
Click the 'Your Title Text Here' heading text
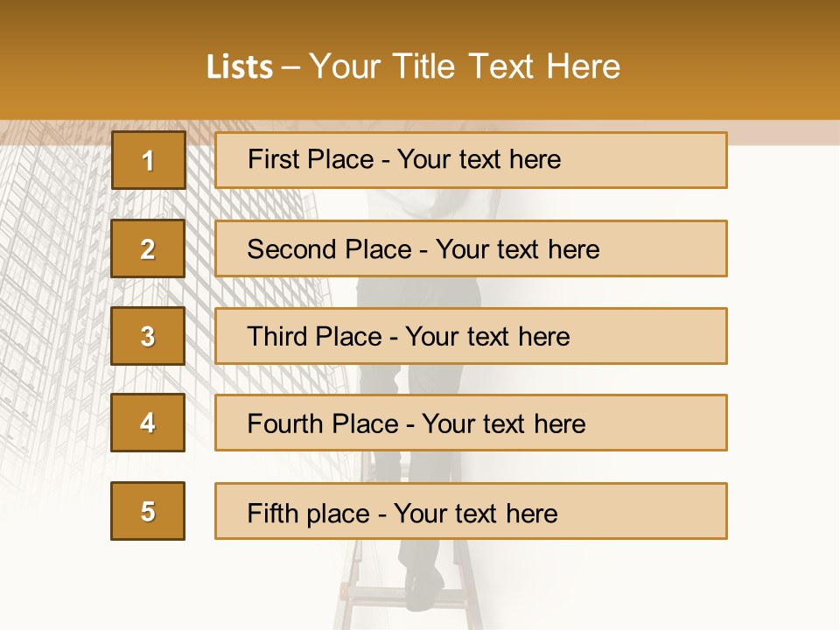click(x=465, y=66)
